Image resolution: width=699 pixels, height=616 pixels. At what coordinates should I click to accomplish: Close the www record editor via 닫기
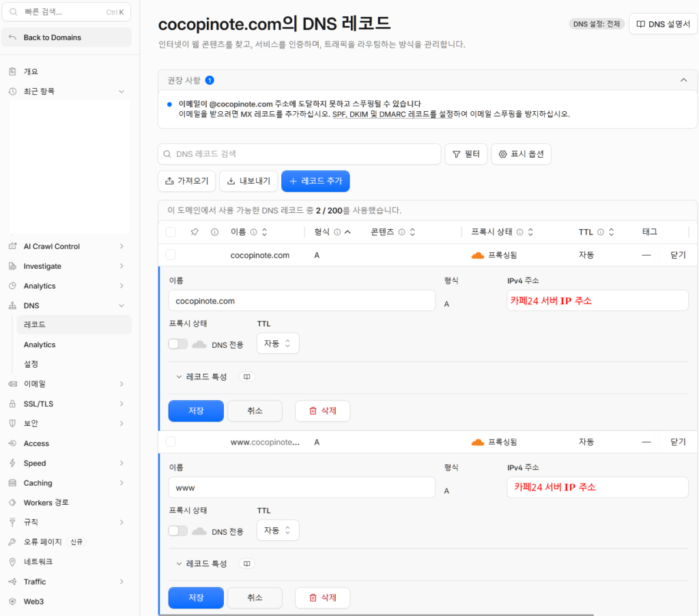click(678, 442)
